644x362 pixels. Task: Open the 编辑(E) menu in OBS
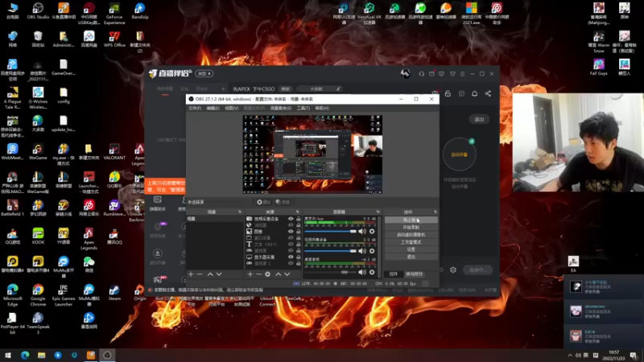tap(213, 109)
